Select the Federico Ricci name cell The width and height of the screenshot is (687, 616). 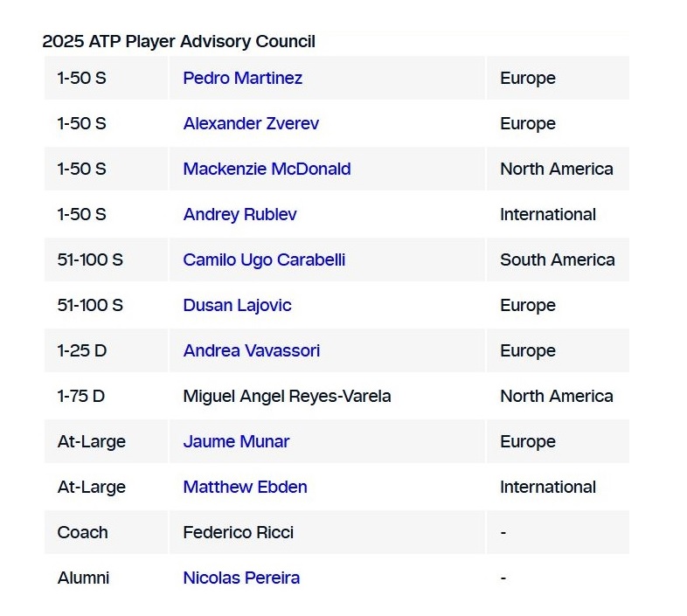pyautogui.click(x=238, y=532)
